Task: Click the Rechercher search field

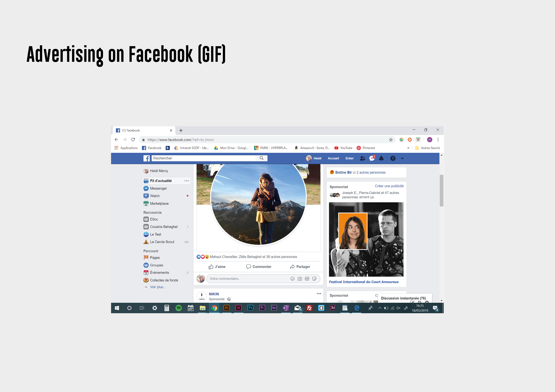Action: (203, 158)
